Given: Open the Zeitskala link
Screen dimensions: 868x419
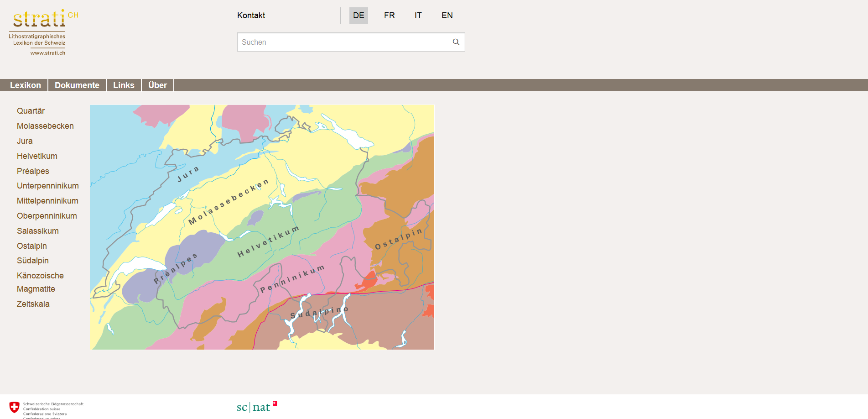Looking at the screenshot, I should click(33, 304).
